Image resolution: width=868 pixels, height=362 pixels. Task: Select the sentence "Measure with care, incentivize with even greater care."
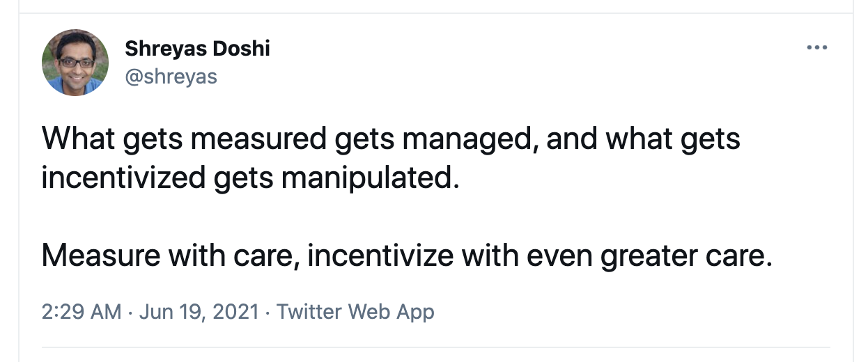408,256
